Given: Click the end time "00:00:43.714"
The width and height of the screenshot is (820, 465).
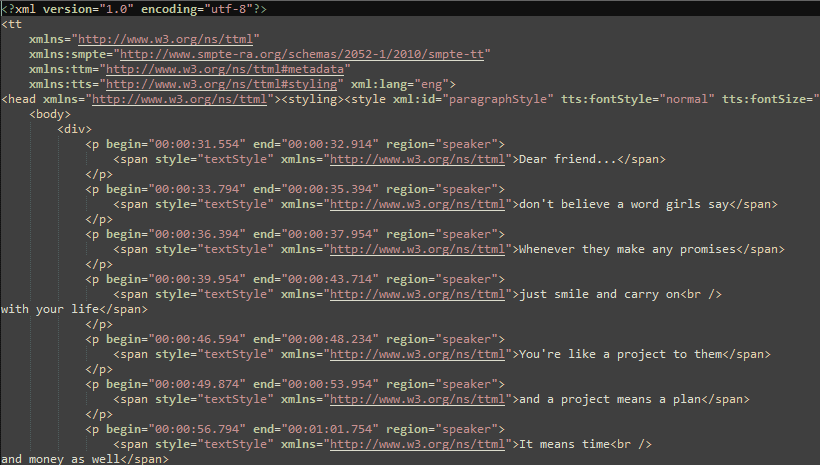Looking at the screenshot, I should pos(330,279).
